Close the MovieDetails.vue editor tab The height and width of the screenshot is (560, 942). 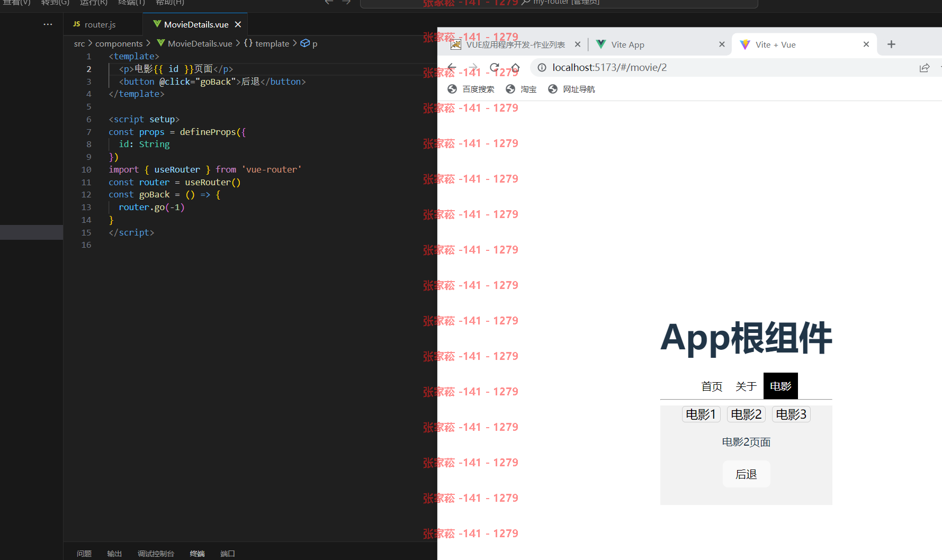coord(238,24)
